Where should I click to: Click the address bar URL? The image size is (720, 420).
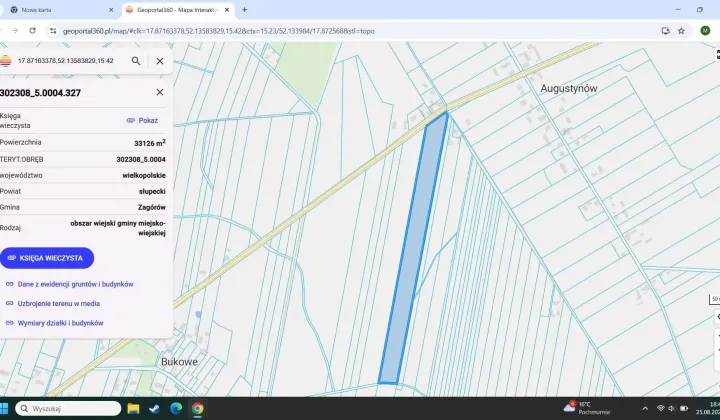[219, 31]
